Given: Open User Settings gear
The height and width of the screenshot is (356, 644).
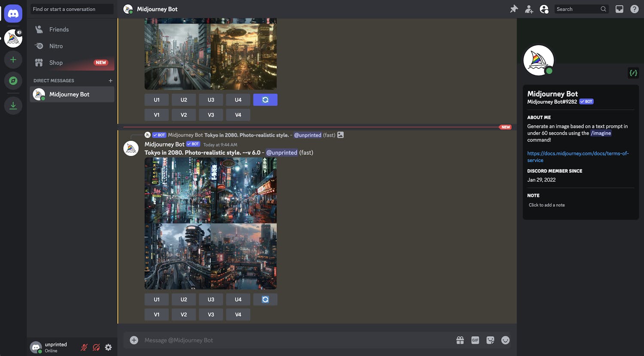Looking at the screenshot, I should click(x=109, y=347).
